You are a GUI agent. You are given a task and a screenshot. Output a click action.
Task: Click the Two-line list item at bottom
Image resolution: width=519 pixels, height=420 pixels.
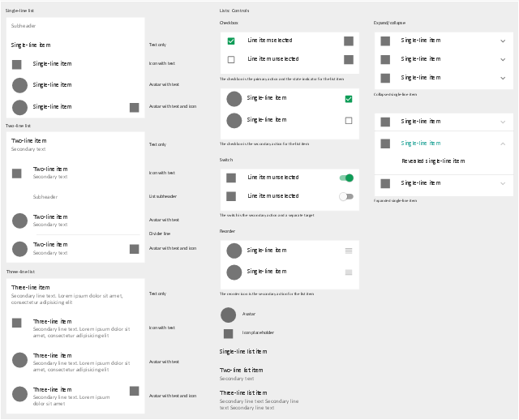click(x=241, y=371)
